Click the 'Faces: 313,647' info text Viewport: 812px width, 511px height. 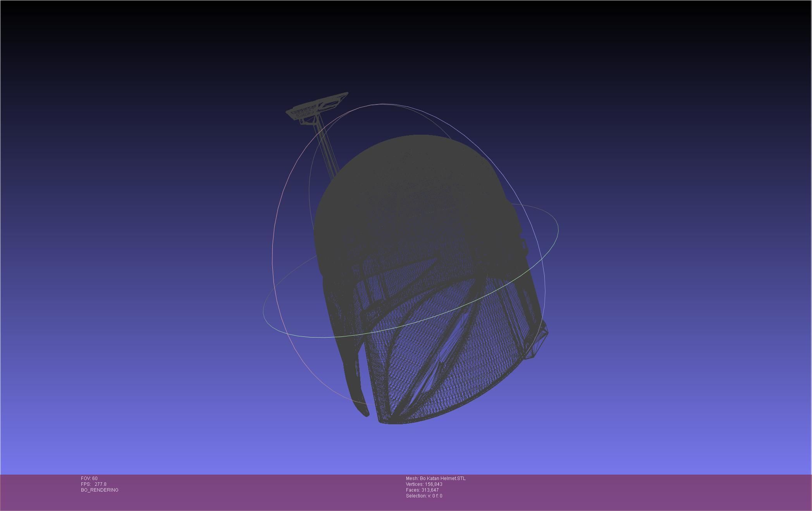[x=422, y=490]
